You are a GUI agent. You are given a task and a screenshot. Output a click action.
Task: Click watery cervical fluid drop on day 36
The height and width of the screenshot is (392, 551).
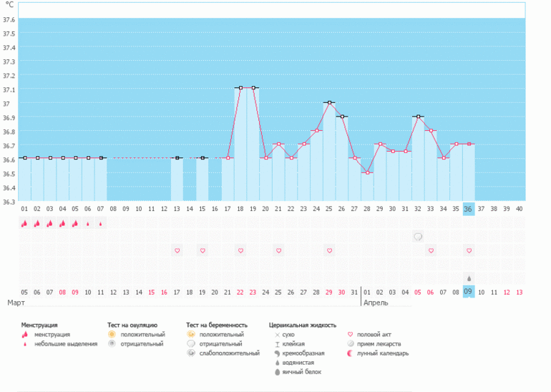pos(469,278)
